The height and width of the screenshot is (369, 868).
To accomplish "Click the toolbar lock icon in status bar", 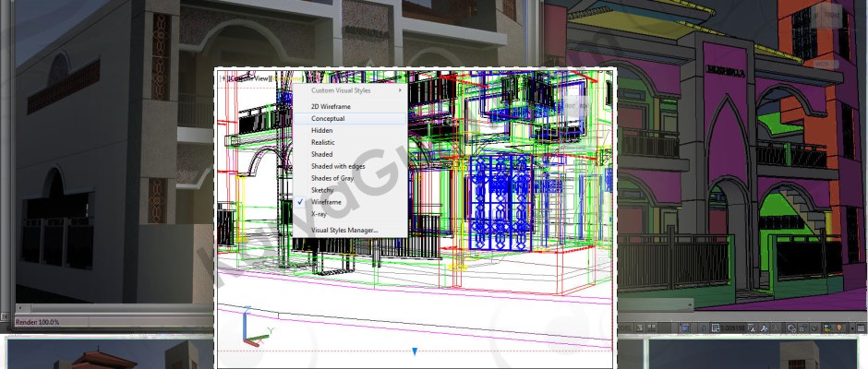I will [802, 328].
